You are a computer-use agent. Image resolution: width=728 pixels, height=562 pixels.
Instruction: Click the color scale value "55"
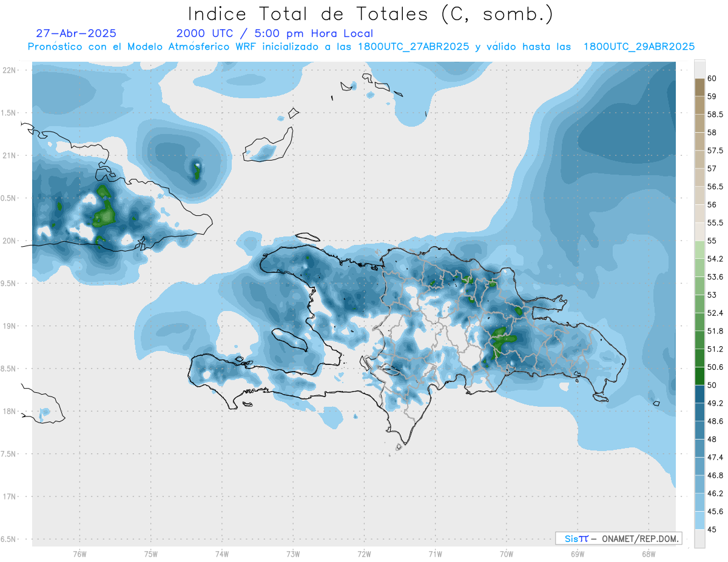coord(712,241)
